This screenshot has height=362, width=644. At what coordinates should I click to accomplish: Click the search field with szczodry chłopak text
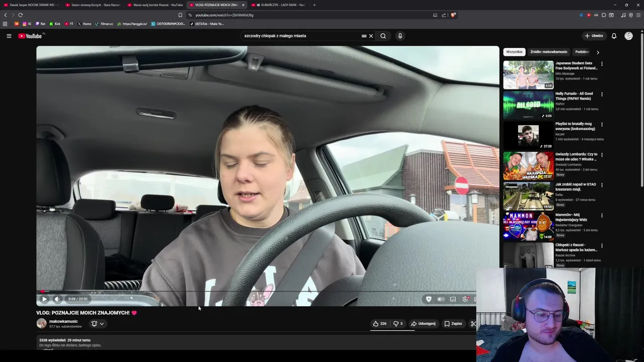[x=301, y=36]
